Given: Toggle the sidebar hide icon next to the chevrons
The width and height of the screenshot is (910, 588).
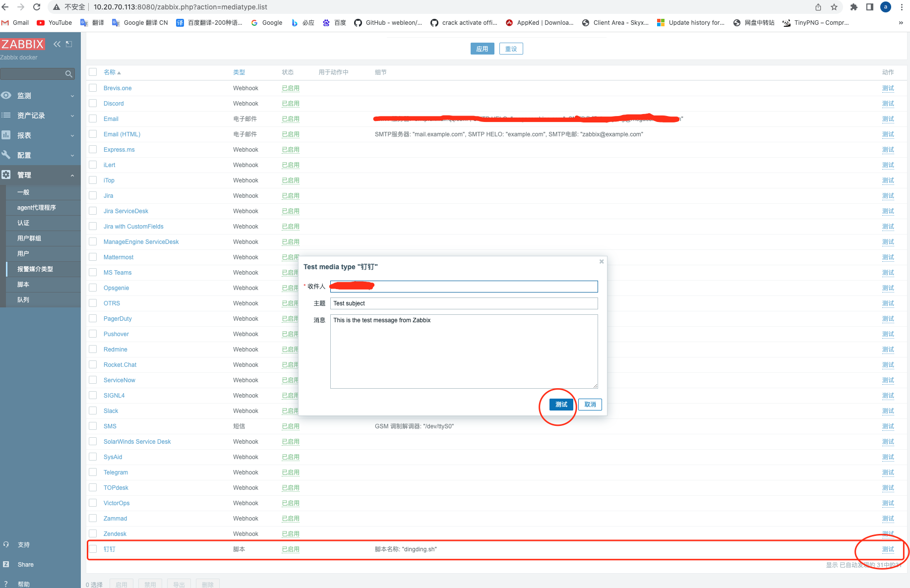Looking at the screenshot, I should pos(69,44).
